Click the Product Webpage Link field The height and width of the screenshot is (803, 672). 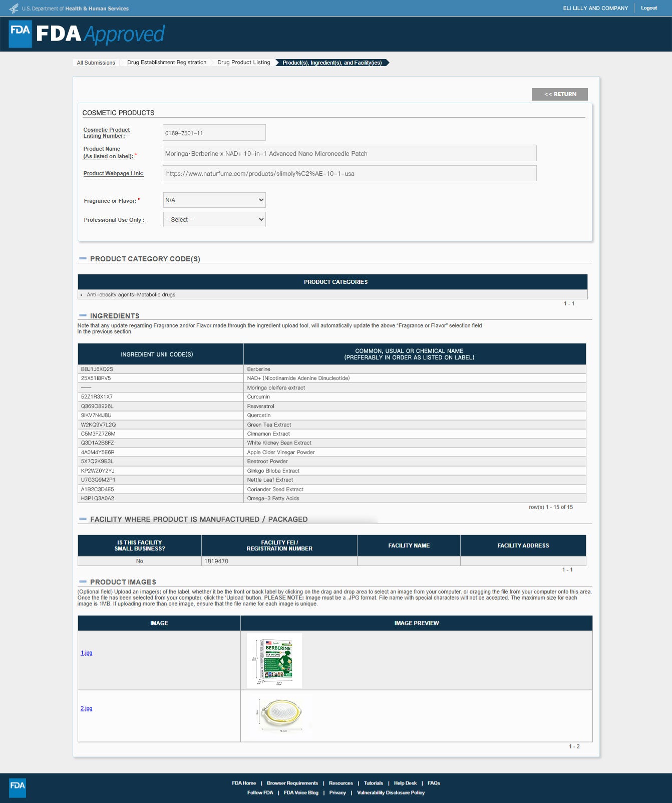click(x=350, y=173)
